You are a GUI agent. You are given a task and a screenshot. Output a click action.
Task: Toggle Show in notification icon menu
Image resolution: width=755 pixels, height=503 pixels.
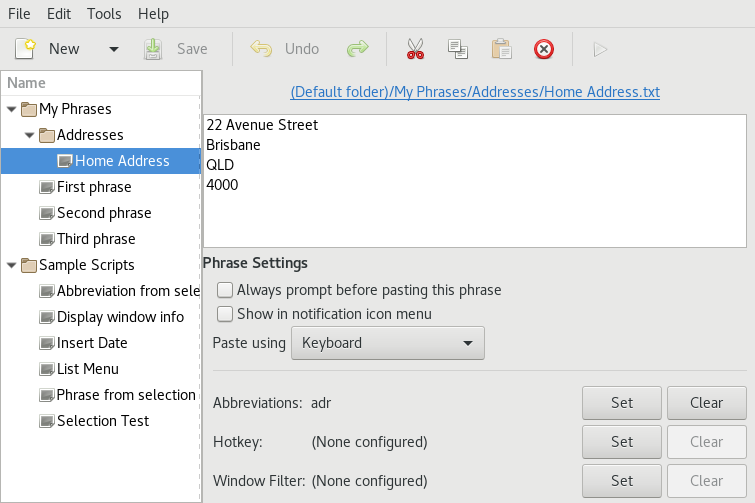click(x=225, y=314)
